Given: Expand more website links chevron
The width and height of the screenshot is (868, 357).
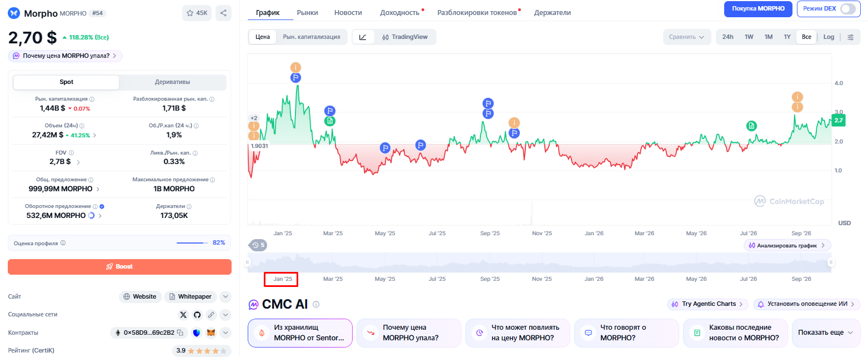Looking at the screenshot, I should 225,296.
